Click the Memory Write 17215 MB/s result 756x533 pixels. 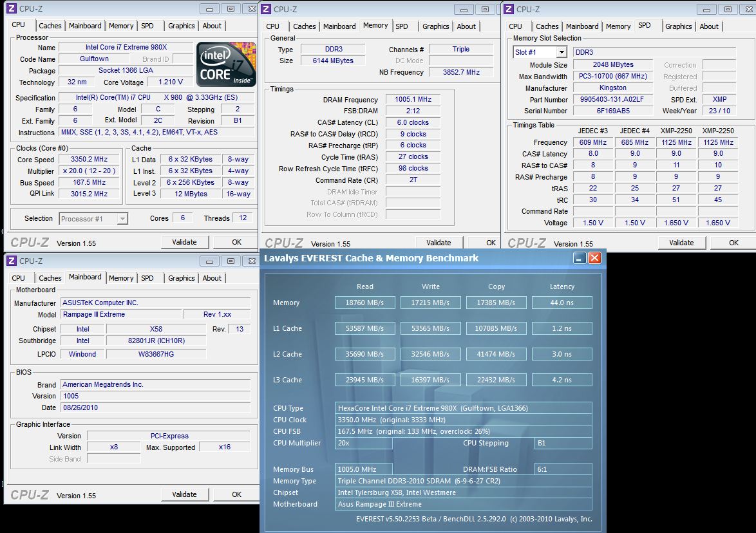tap(430, 303)
